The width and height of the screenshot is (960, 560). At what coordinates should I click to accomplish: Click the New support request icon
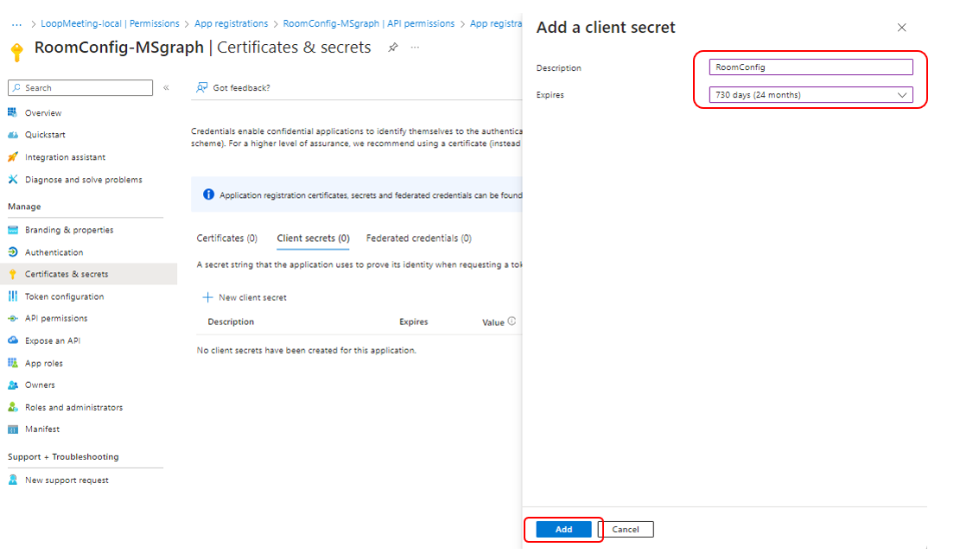12,480
